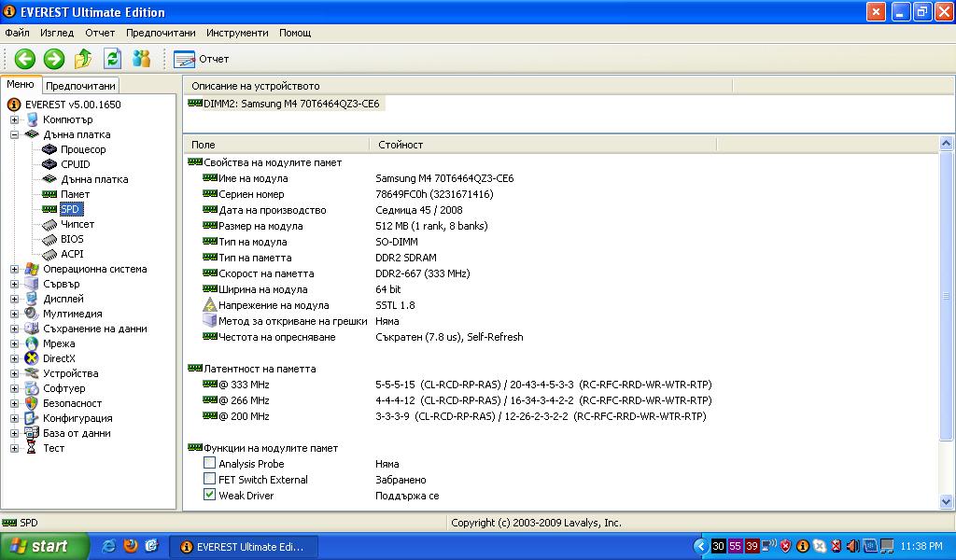Click the green Forward arrow toolbar icon
The width and height of the screenshot is (956, 560).
tap(54, 59)
